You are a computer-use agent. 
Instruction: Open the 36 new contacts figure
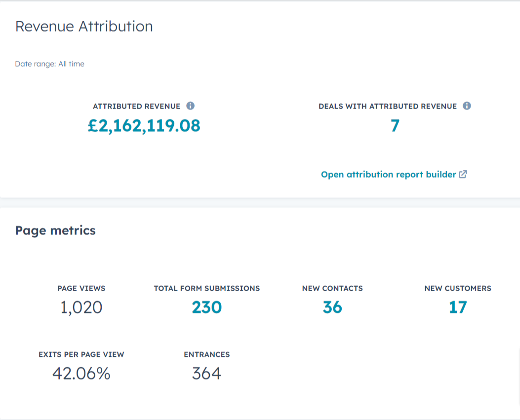(x=332, y=307)
